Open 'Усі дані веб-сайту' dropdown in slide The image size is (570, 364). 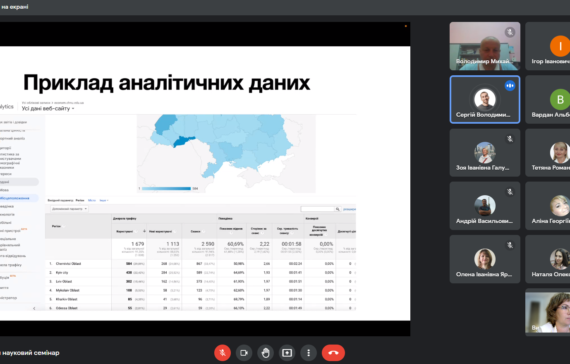(48, 108)
